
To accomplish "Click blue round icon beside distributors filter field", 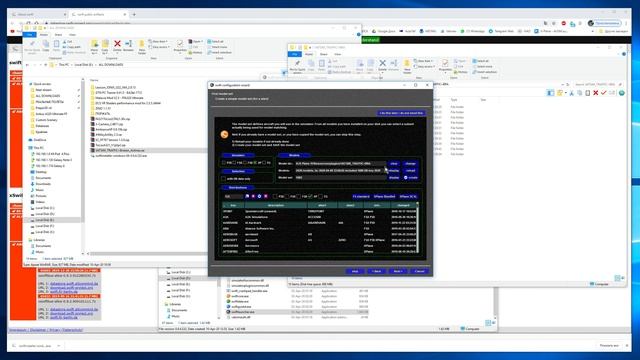I will [259, 196].
